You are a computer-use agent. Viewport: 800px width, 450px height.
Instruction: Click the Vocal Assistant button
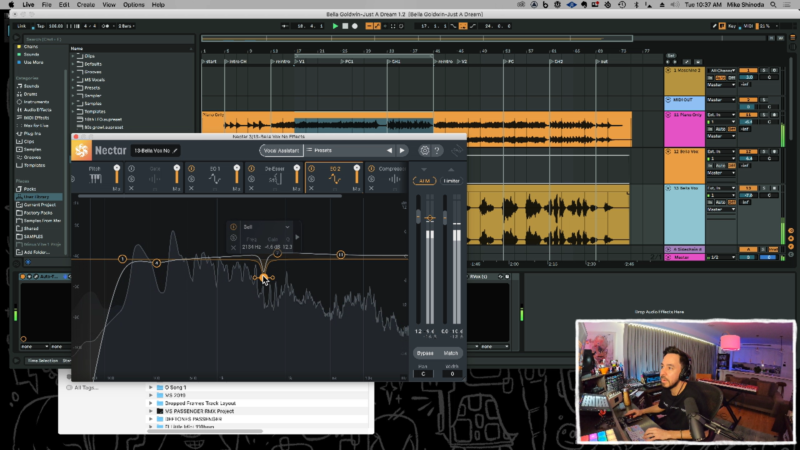pyautogui.click(x=281, y=151)
